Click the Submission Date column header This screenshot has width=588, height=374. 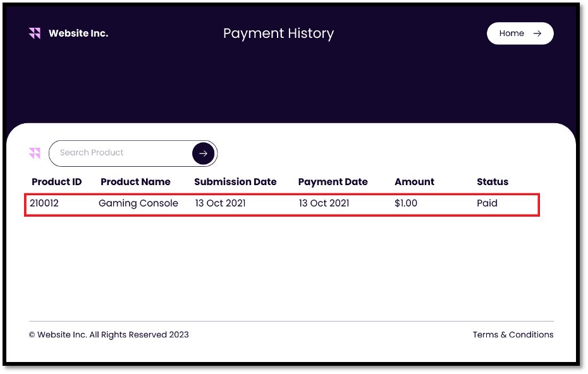235,182
